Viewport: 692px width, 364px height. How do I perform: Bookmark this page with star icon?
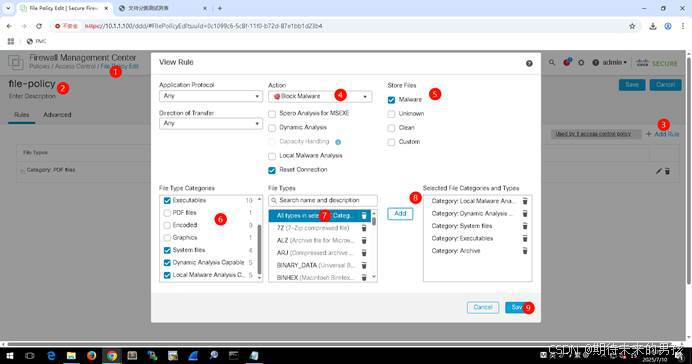click(632, 26)
